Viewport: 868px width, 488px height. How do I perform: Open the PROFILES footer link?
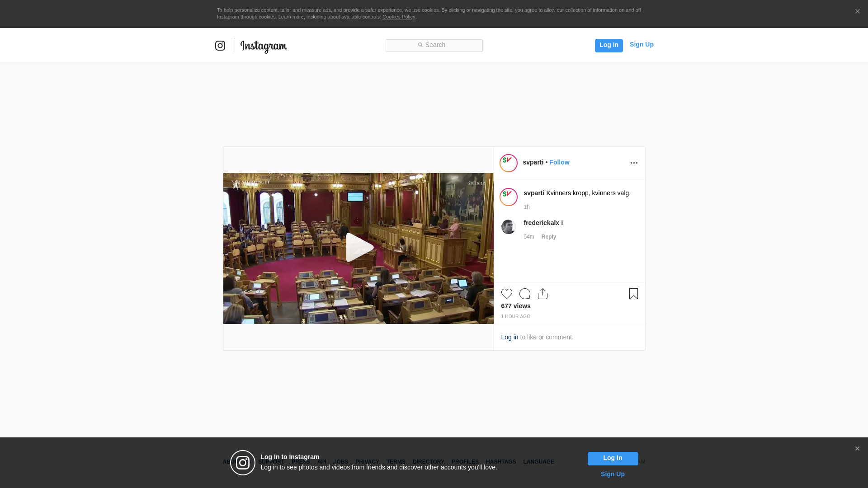pyautogui.click(x=465, y=462)
